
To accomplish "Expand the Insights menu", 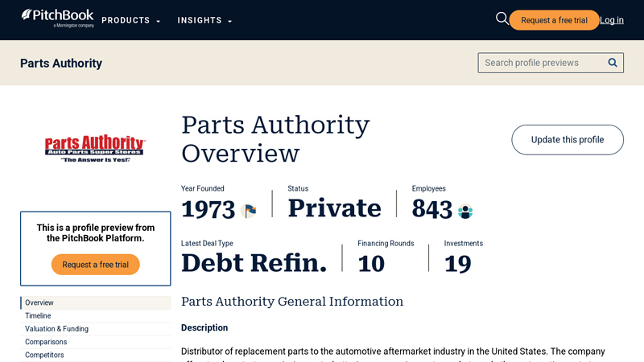I will point(204,21).
